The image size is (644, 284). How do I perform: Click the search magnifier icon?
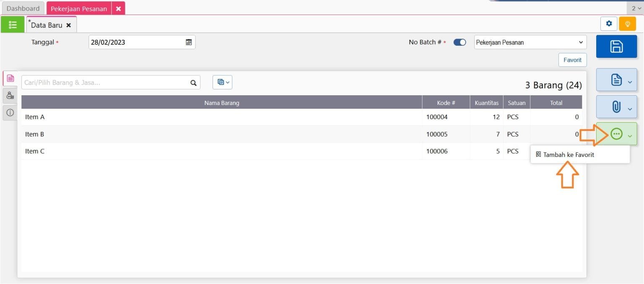[x=193, y=83]
